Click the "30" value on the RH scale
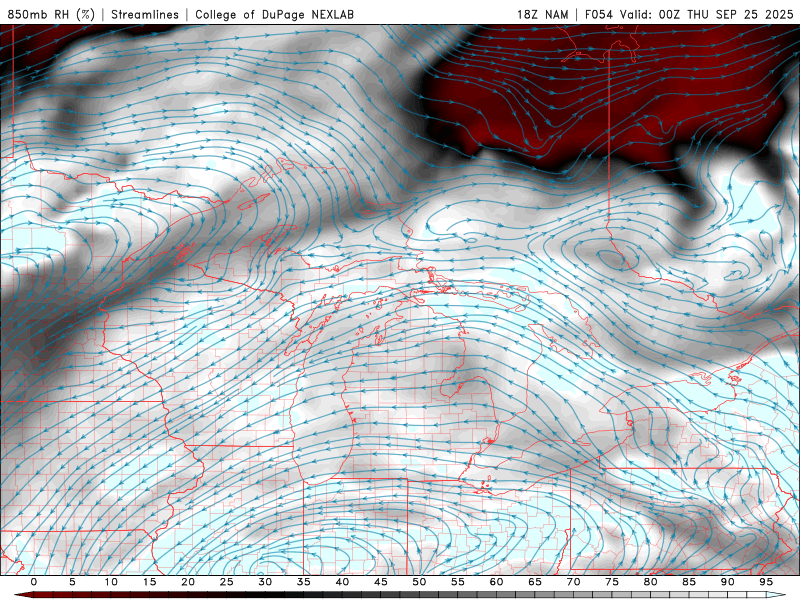 [x=265, y=582]
